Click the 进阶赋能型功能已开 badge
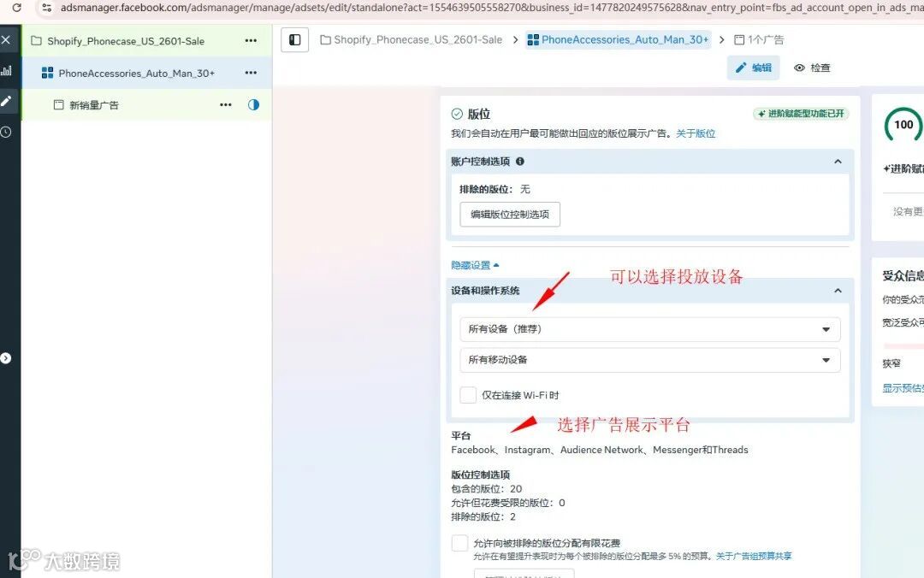924x578 pixels. 801,113
